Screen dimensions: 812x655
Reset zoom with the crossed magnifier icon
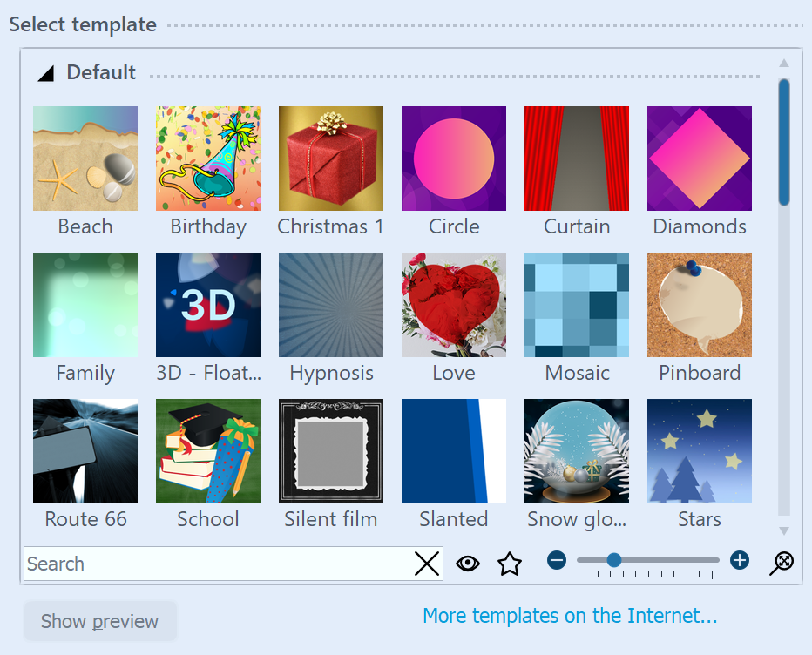[x=781, y=562]
